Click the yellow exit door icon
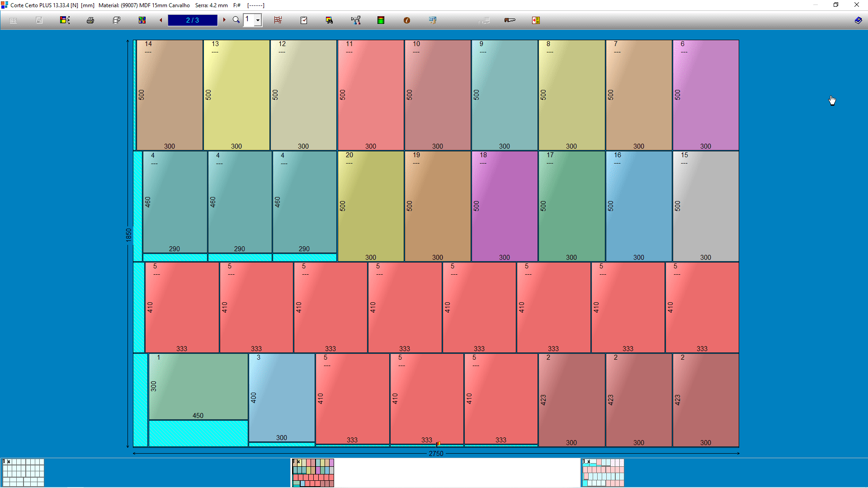 [x=536, y=20]
